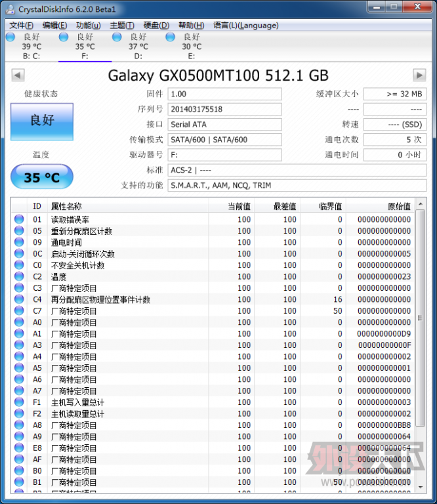Image resolution: width=437 pixels, height=504 pixels.
Task: Click status icon for row AF
Action: 19,459
